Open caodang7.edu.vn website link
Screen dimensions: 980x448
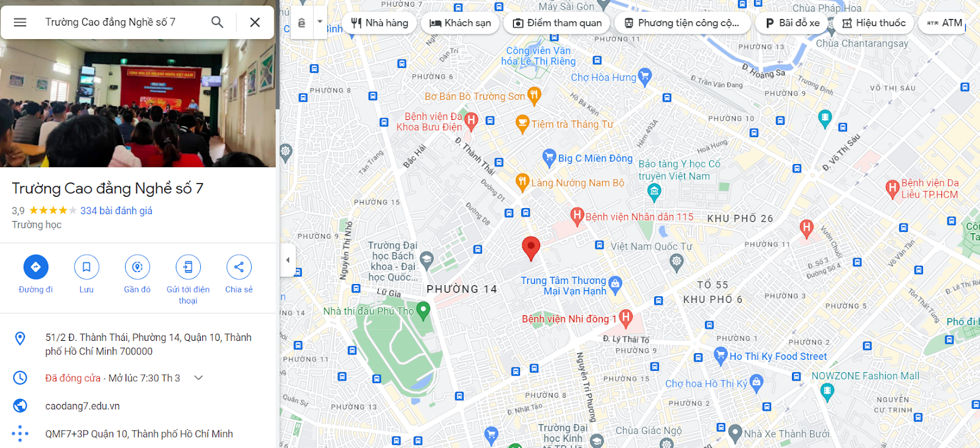(x=83, y=406)
